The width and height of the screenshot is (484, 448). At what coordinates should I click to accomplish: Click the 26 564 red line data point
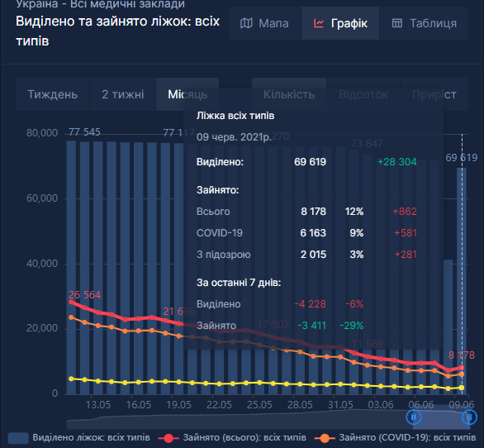(x=71, y=302)
